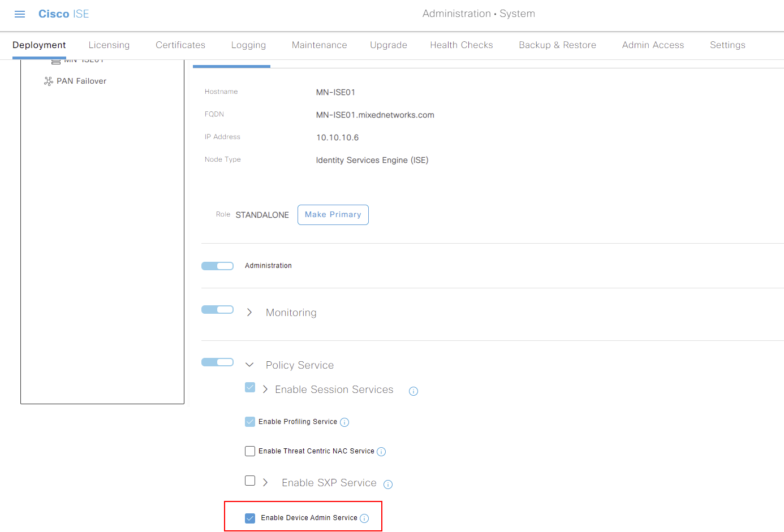Uncheck Enable Device Admin Service checkbox

point(250,518)
